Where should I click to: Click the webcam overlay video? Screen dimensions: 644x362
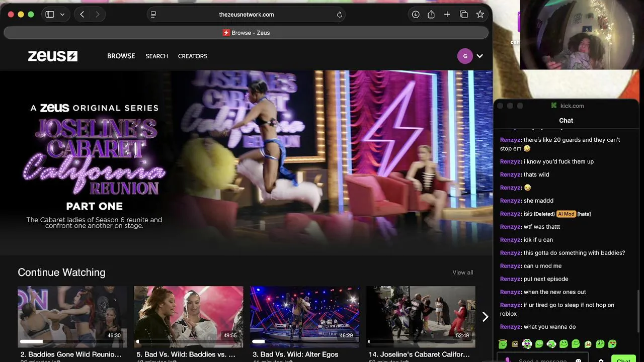coord(580,35)
